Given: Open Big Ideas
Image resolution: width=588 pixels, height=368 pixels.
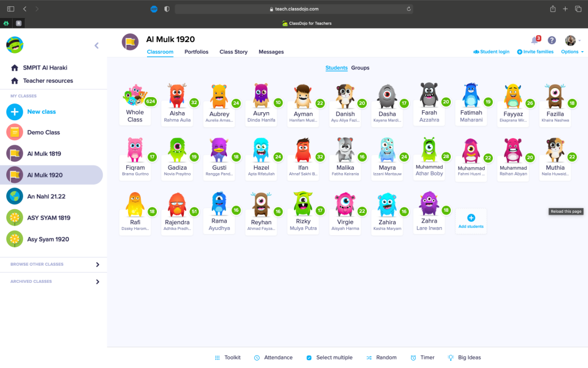Looking at the screenshot, I should click(x=464, y=357).
